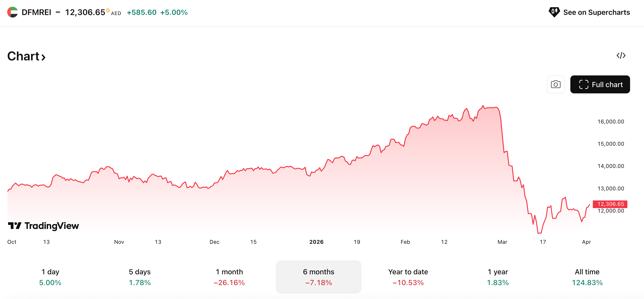Viewport: 644px width, 299px height.
Task: Click the Supercharts candlestick diamond icon
Action: click(554, 12)
